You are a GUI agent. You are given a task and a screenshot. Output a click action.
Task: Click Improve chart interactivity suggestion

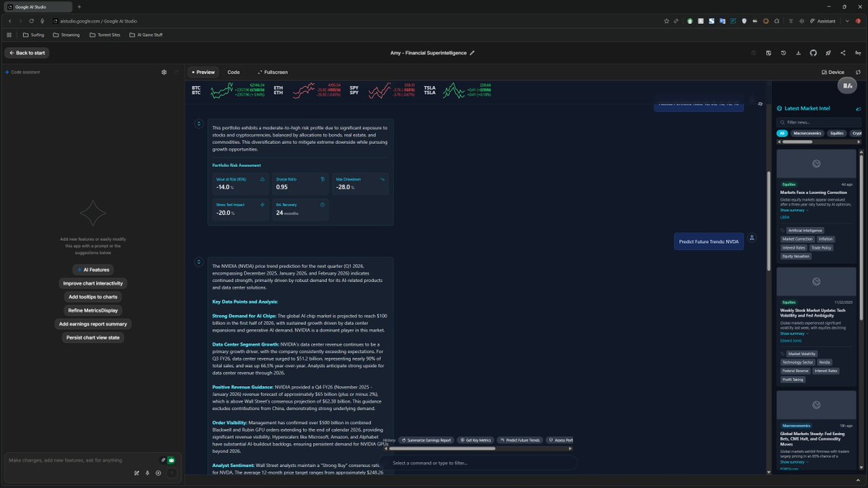[x=93, y=283]
